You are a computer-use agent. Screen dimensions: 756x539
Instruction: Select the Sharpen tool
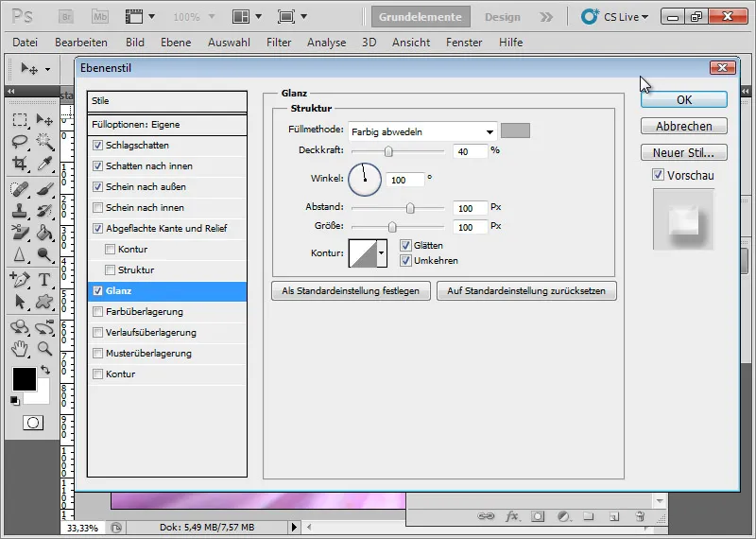point(20,254)
